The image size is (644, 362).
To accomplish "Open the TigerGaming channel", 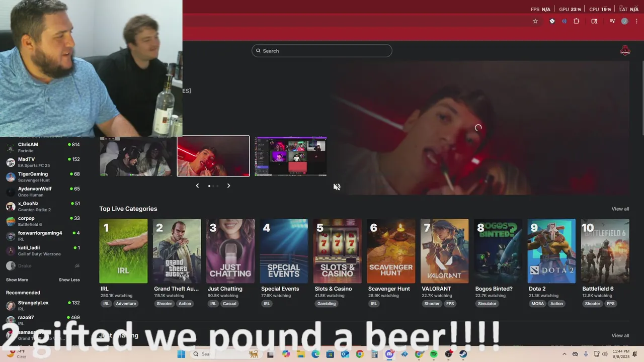I will [x=43, y=177].
